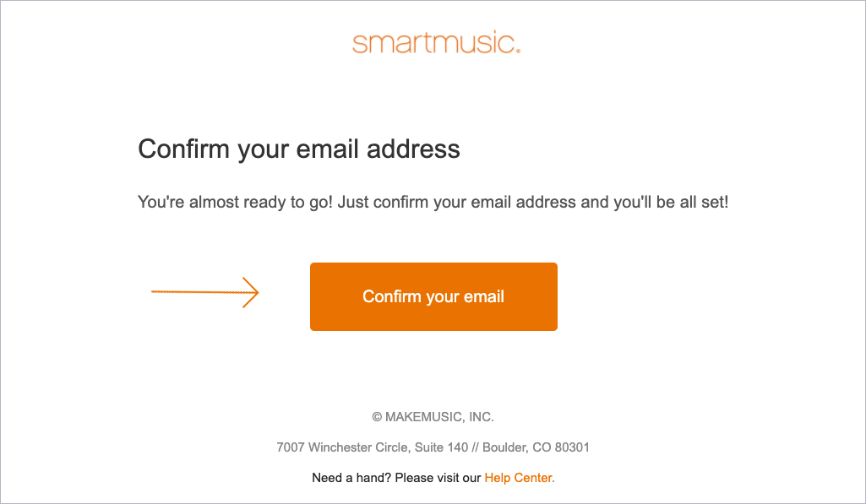Screen dimensions: 866x504
Task: Click the arrowhead tip of orange arrow
Action: point(258,292)
